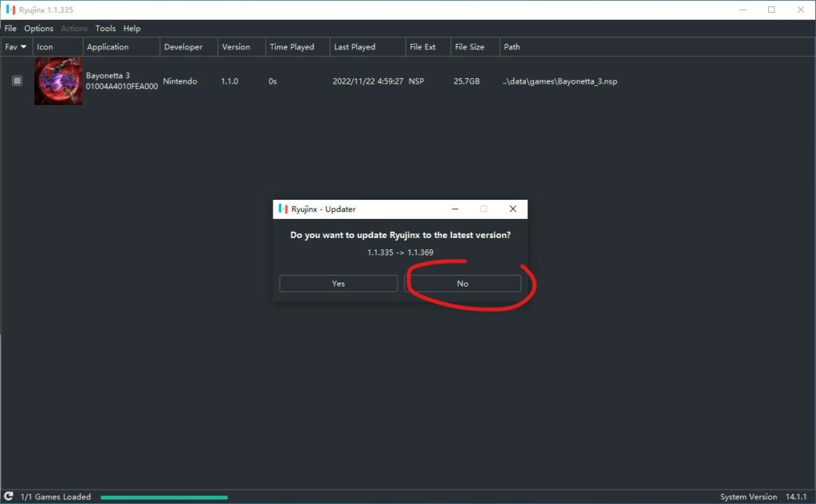The image size is (816, 504).
Task: Click the 25.7GB file size cell
Action: click(467, 81)
